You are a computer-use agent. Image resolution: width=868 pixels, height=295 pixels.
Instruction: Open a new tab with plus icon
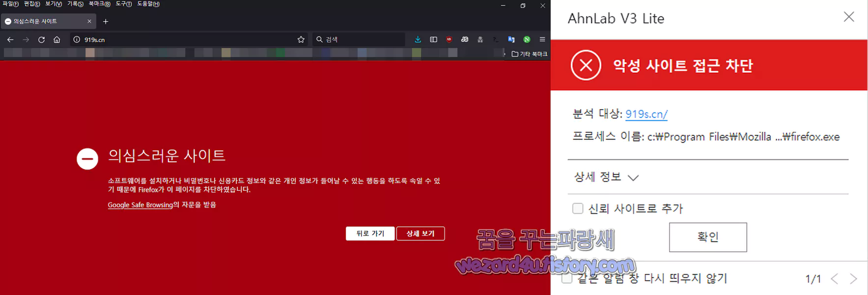pyautogui.click(x=106, y=22)
